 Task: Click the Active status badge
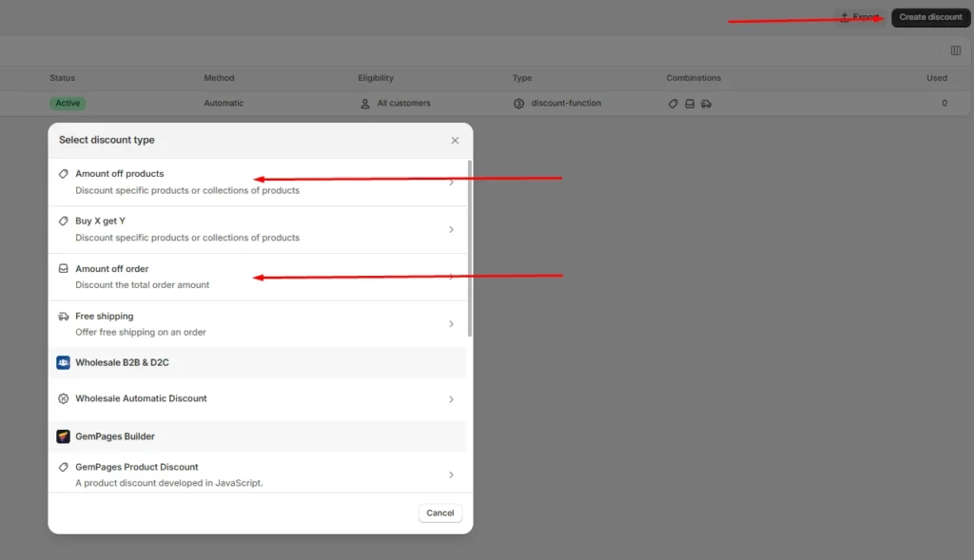(x=68, y=103)
